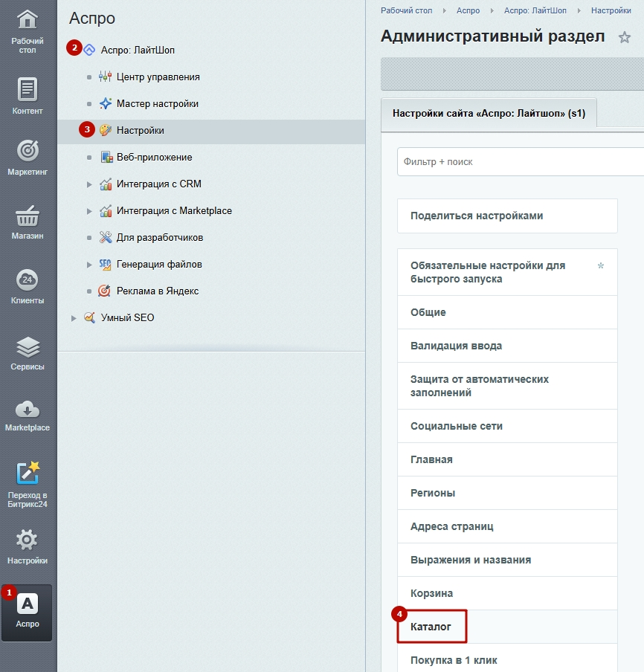Open Веб-приложение tree item

pyautogui.click(x=155, y=158)
